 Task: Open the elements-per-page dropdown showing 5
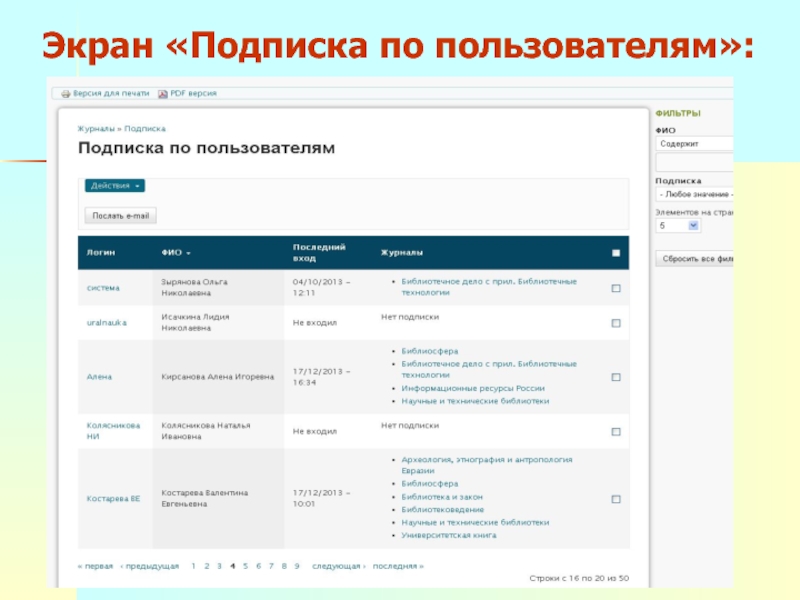pyautogui.click(x=678, y=226)
